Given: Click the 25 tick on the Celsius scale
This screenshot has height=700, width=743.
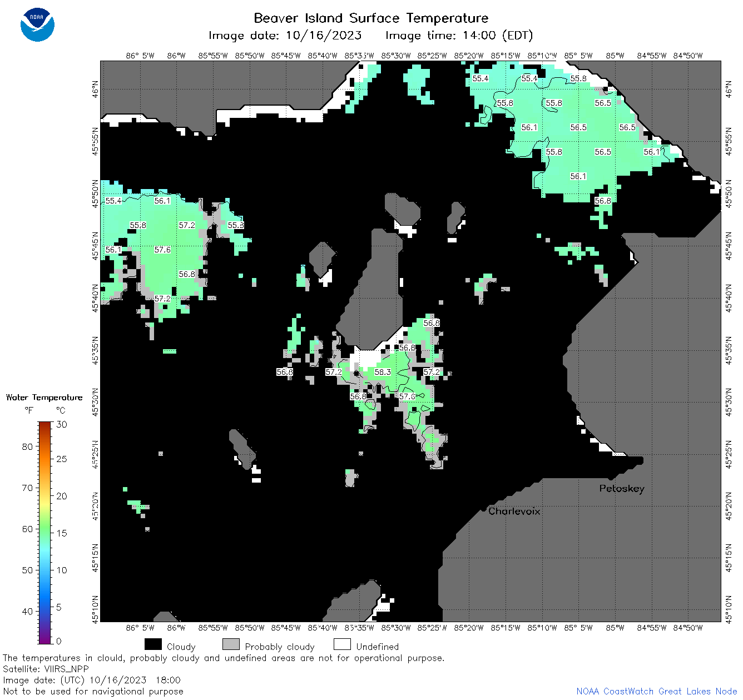Looking at the screenshot, I should [x=62, y=459].
